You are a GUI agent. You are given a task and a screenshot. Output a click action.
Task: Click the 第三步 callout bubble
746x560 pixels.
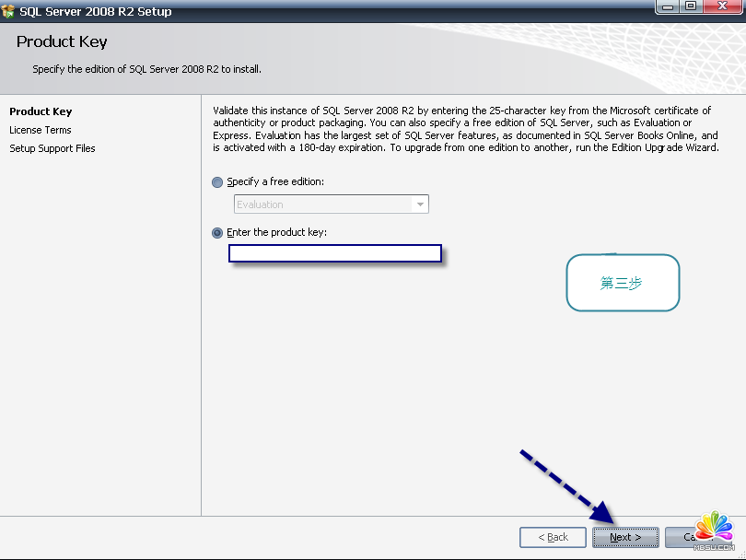(x=622, y=284)
